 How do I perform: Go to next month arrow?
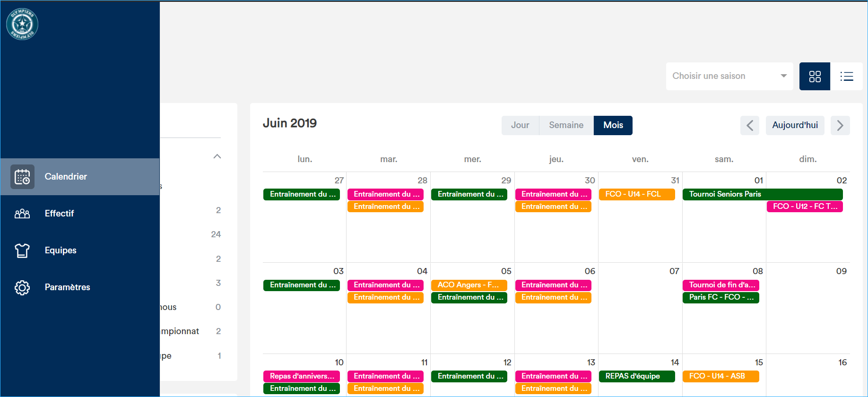tap(840, 125)
